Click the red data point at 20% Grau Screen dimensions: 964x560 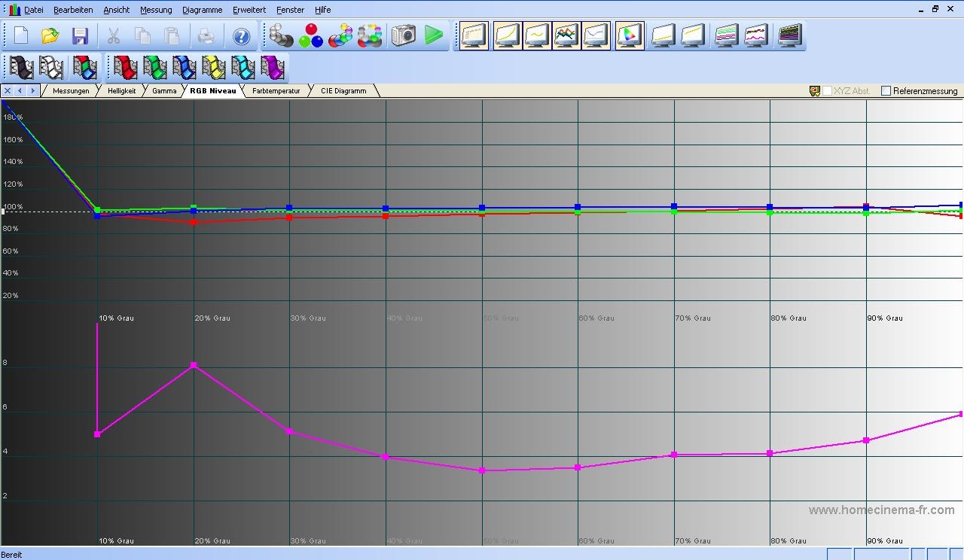[194, 222]
